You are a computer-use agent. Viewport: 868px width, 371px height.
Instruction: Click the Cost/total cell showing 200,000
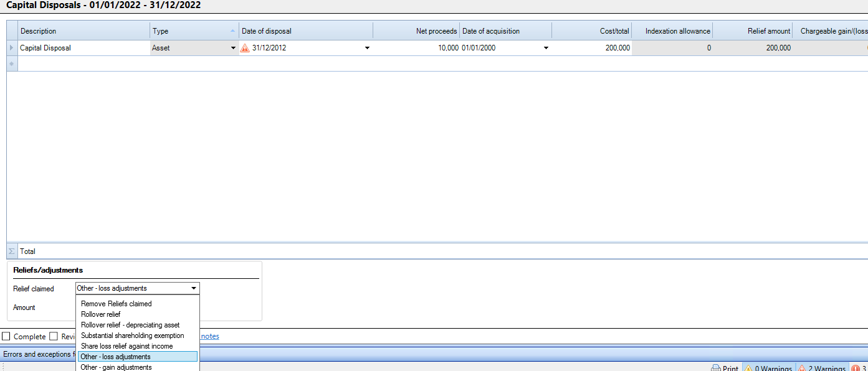pyautogui.click(x=591, y=48)
